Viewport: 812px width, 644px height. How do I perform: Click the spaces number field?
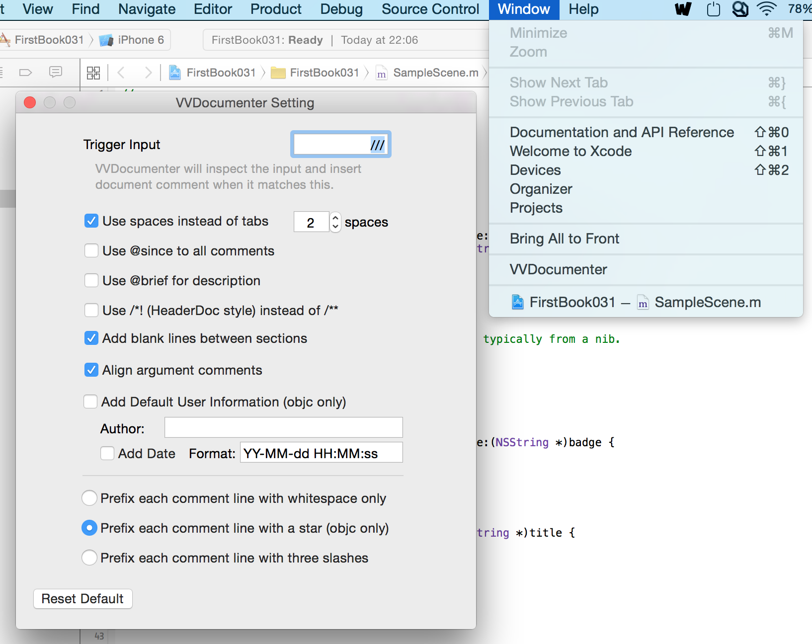(x=311, y=222)
